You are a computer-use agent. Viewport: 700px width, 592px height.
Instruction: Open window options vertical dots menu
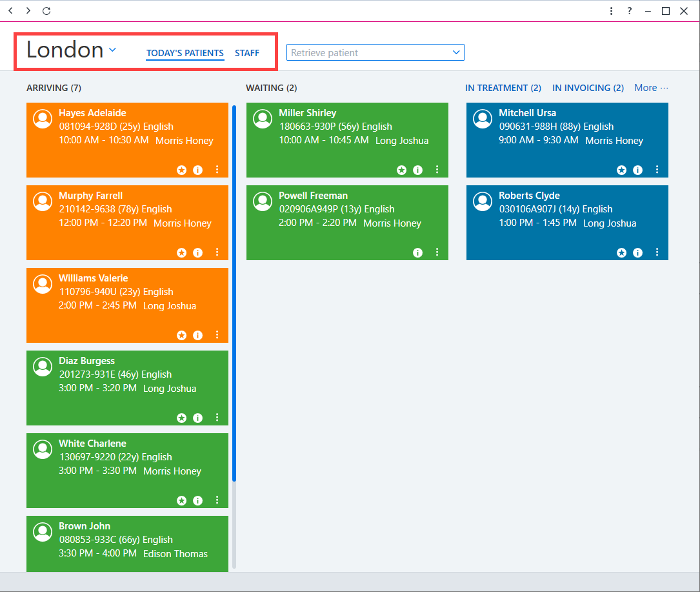[611, 11]
